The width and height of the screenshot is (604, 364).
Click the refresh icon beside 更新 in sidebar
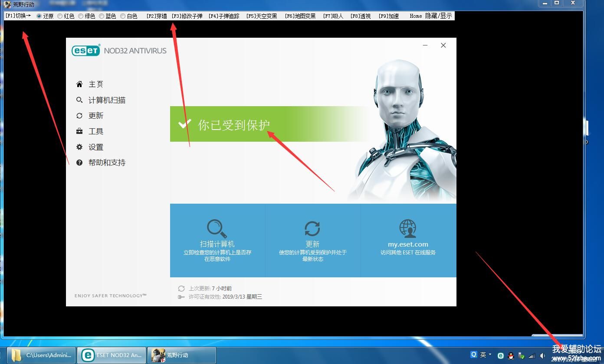tap(79, 116)
